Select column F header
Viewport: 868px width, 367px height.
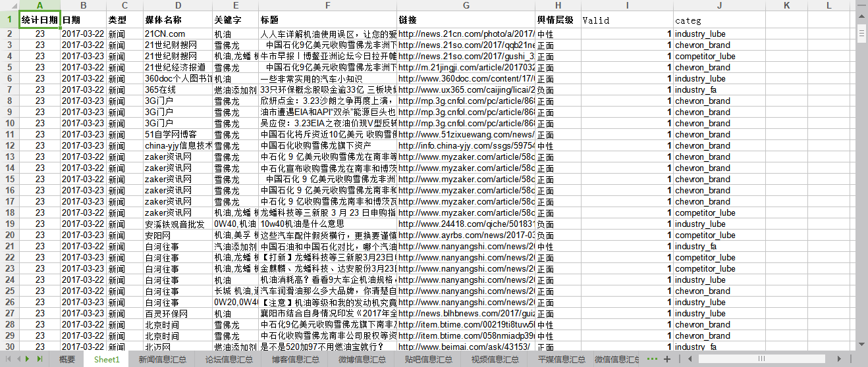tap(328, 5)
